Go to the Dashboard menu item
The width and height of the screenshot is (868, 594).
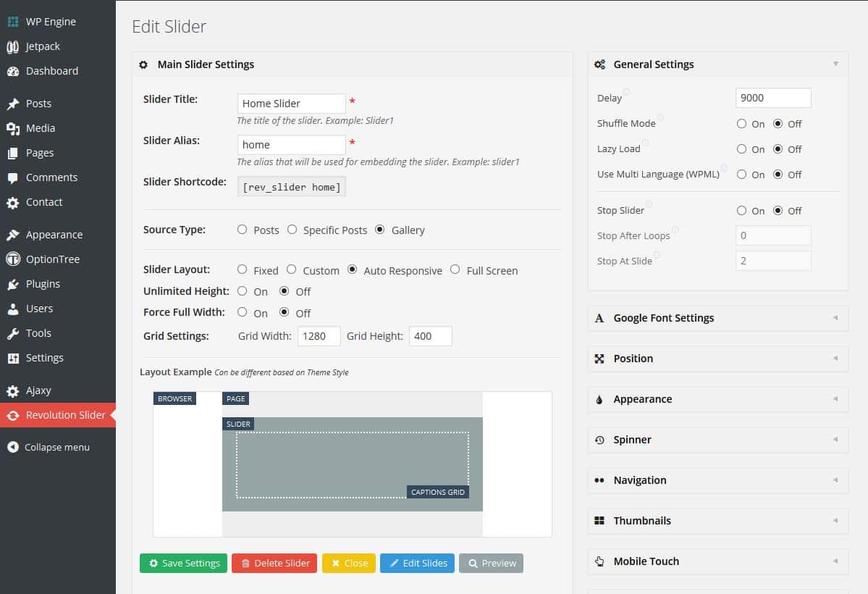51,71
